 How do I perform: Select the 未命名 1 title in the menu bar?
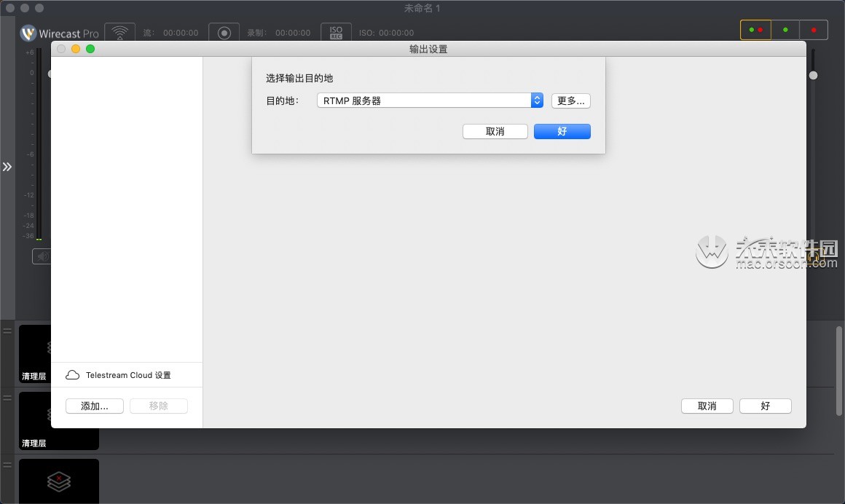(x=421, y=8)
